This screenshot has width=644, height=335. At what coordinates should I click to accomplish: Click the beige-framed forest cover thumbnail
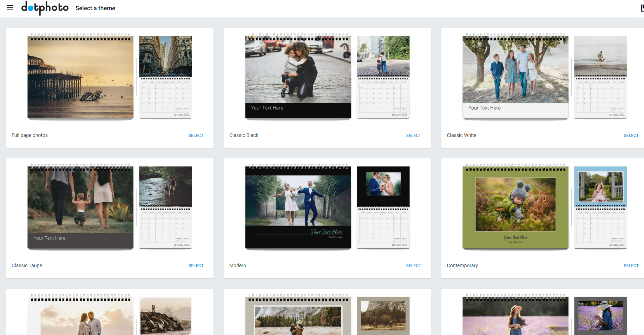(298, 315)
